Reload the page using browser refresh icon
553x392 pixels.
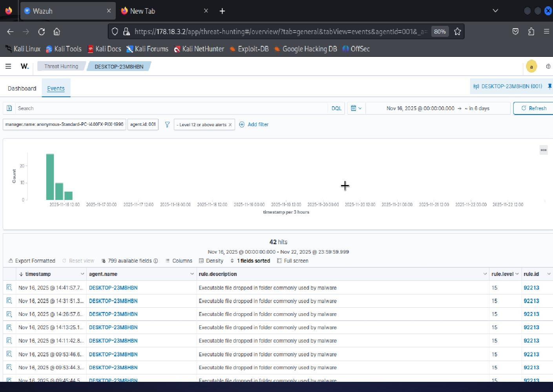pos(41,32)
